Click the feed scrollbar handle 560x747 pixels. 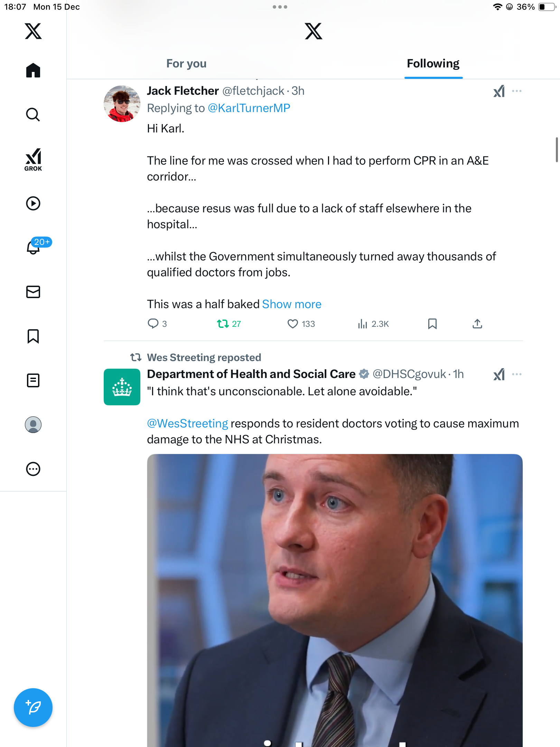tap(557, 150)
